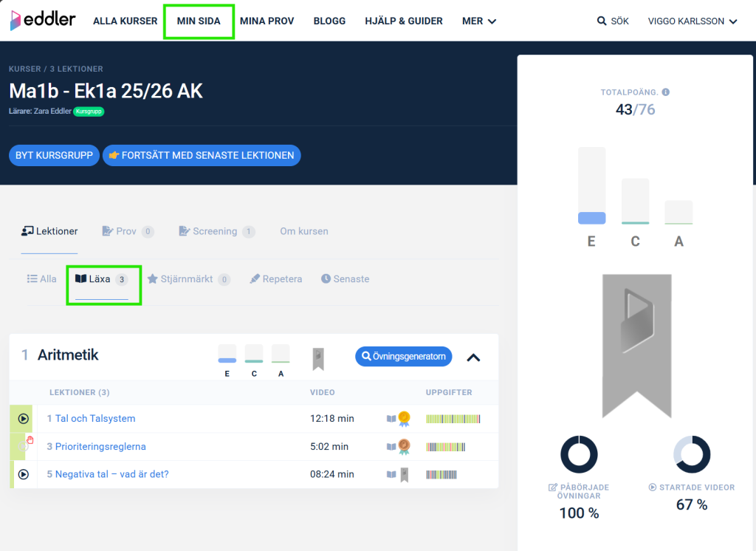Play the video for Tal och Talsystem
This screenshot has height=551, width=756.
pos(24,419)
